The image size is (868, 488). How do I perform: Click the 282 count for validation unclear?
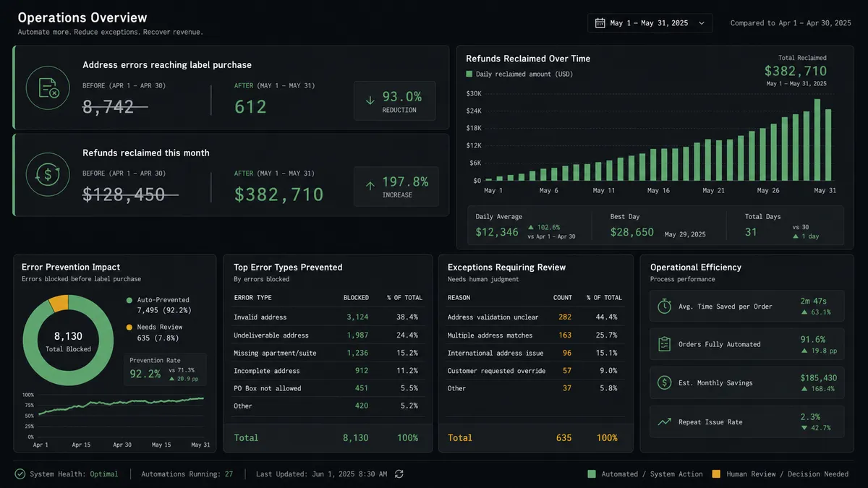point(565,317)
